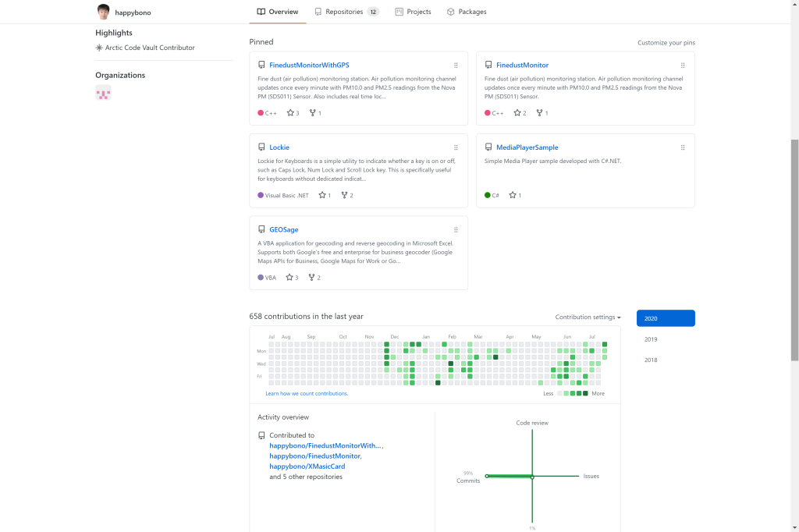The height and width of the screenshot is (532, 799).
Task: Open the Contribution settings dropdown
Action: coord(588,317)
